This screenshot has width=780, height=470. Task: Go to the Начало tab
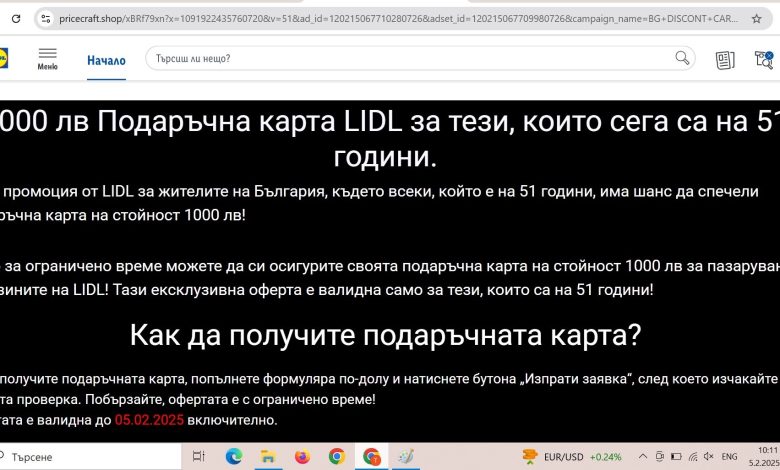tap(106, 61)
